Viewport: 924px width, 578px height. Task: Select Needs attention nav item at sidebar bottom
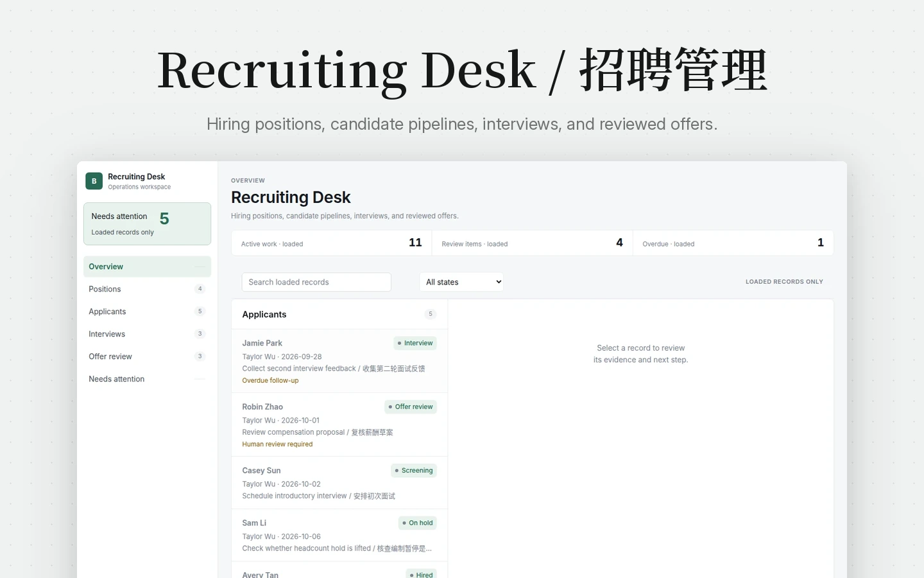pos(147,379)
